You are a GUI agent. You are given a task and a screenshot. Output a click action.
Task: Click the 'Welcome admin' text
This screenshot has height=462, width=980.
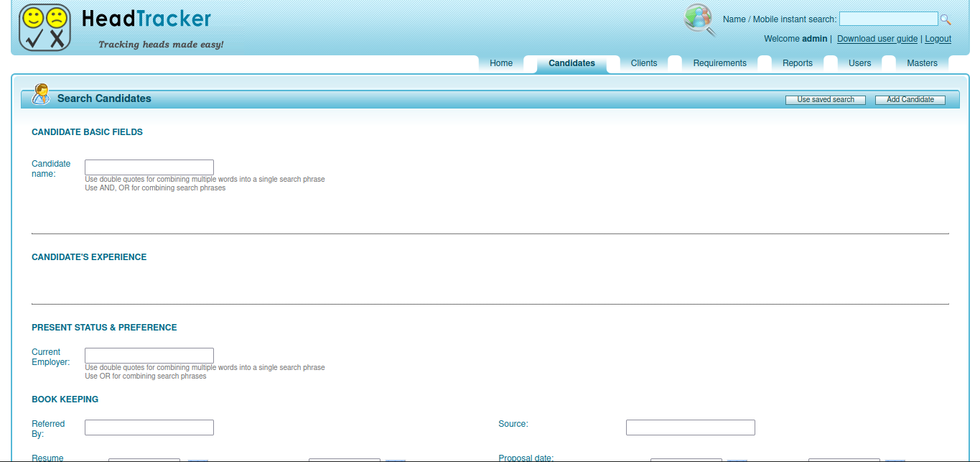pos(796,39)
